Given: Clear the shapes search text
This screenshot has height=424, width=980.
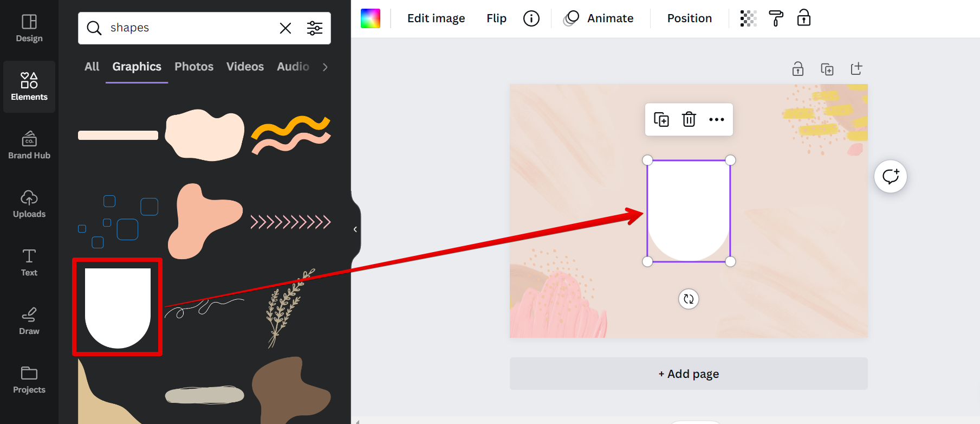Looking at the screenshot, I should (x=285, y=28).
